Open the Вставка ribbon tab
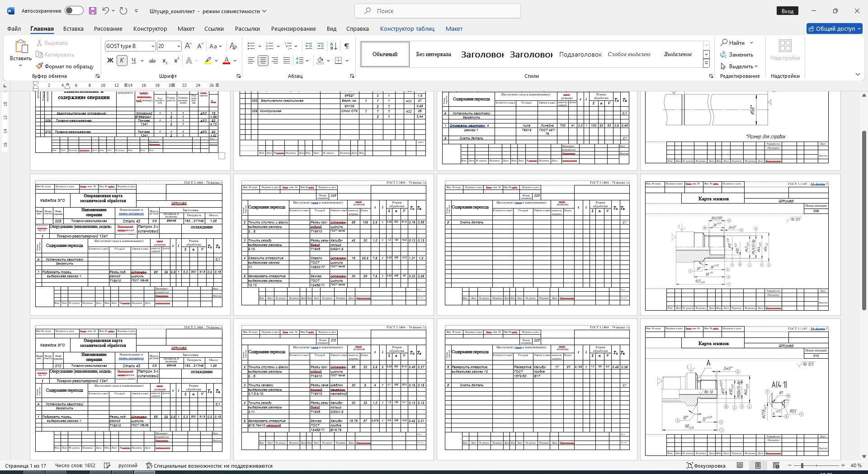This screenshot has height=474, width=868. point(73,28)
